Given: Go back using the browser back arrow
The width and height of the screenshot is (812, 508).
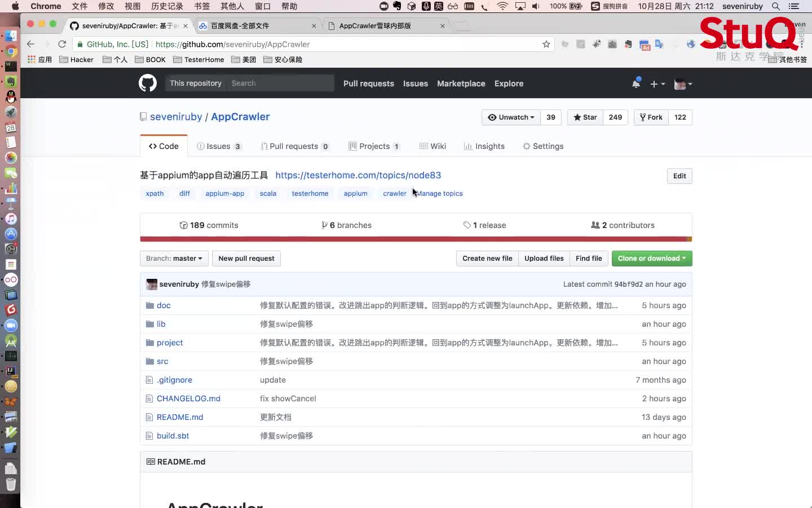Looking at the screenshot, I should coord(31,44).
